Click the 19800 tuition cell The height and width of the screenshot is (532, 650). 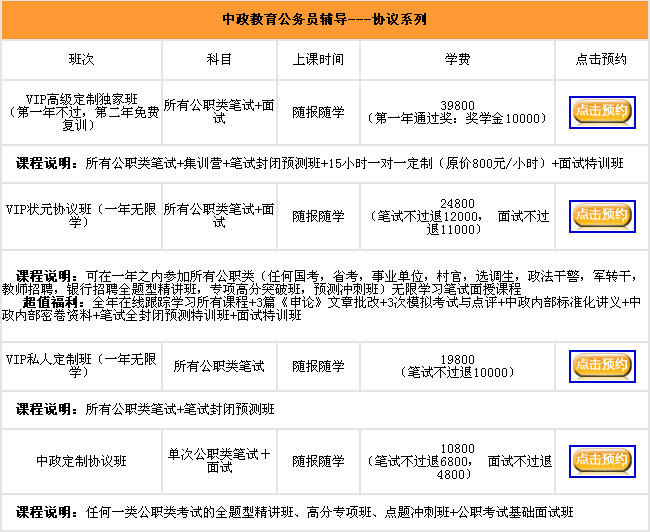click(x=457, y=366)
